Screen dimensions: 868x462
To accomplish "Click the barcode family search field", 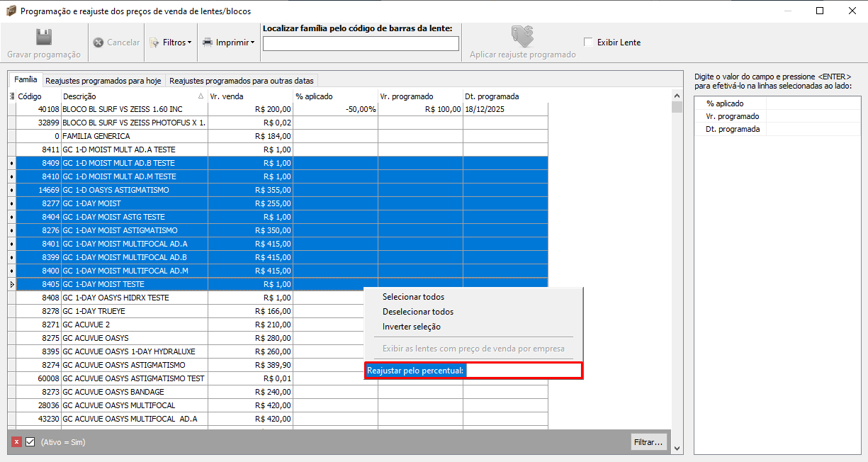I will tap(361, 44).
